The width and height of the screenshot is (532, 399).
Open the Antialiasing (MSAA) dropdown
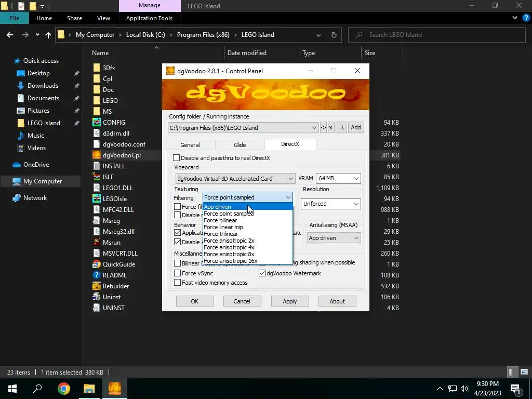356,238
